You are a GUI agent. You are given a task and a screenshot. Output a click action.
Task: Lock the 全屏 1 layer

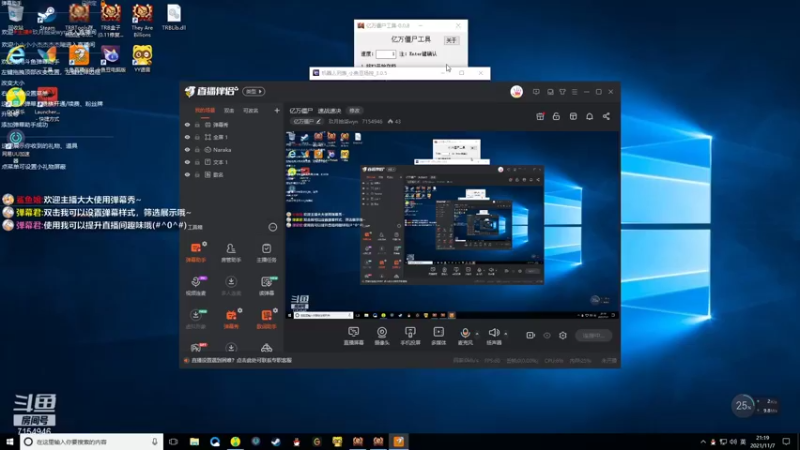point(197,137)
